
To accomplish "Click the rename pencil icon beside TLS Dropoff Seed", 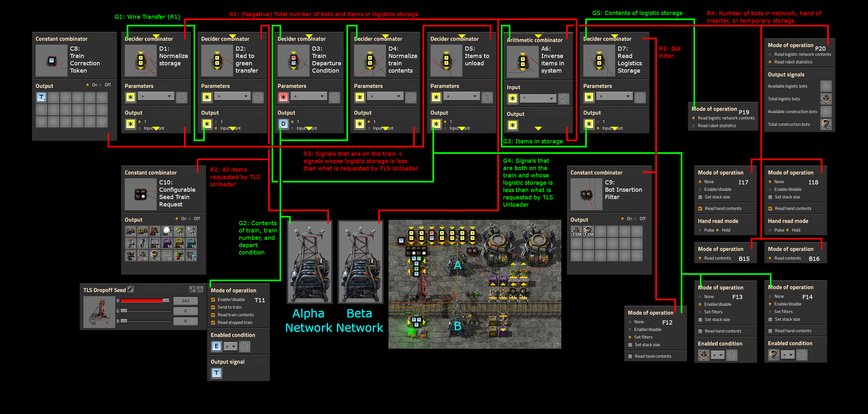I will pyautogui.click(x=131, y=289).
